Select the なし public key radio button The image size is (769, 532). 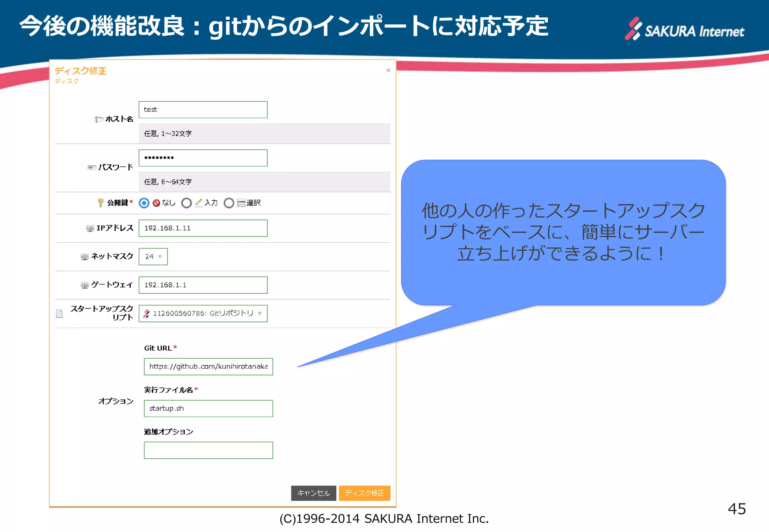(144, 203)
